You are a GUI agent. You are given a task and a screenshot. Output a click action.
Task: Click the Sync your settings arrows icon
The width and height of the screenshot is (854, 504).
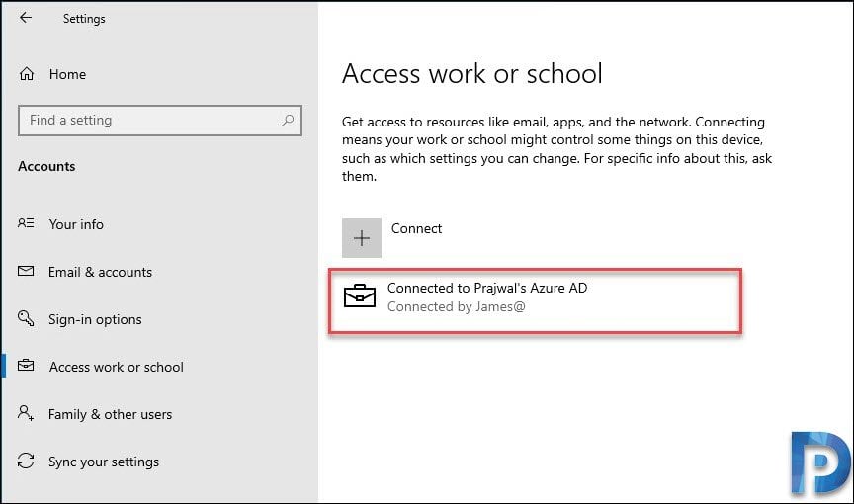(26, 461)
